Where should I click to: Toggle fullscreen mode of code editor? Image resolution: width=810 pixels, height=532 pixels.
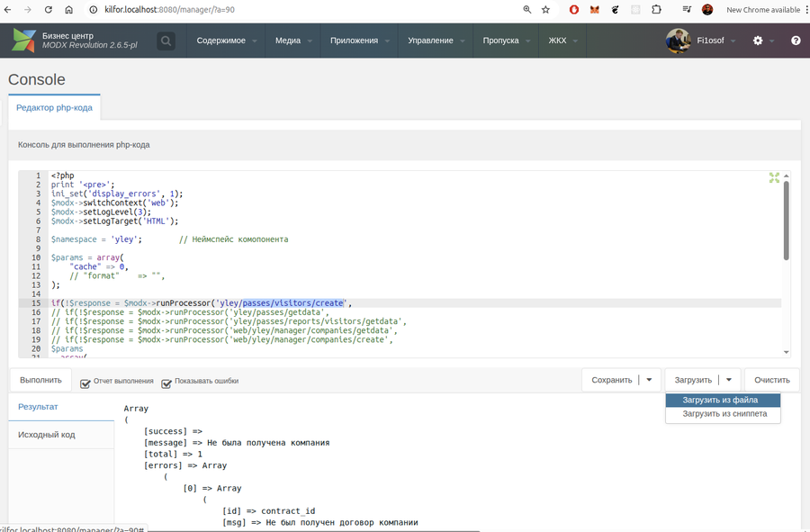[774, 177]
